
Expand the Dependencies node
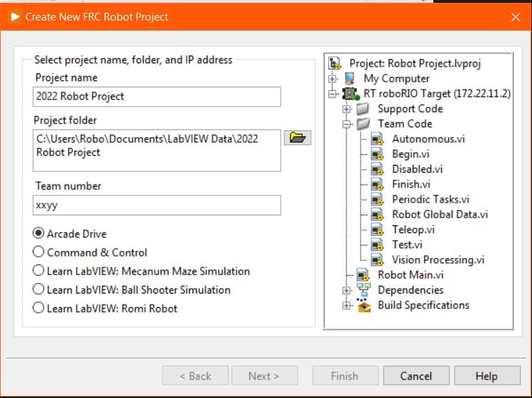[x=346, y=291]
